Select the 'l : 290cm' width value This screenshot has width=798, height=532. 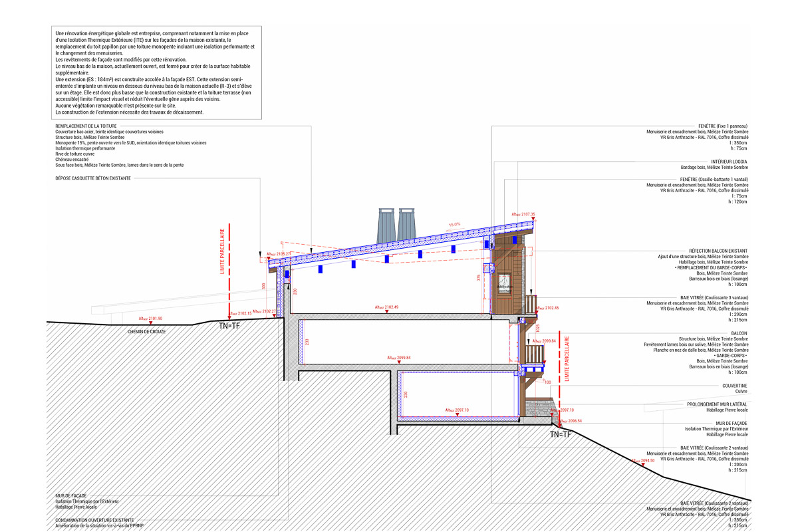coord(739,314)
